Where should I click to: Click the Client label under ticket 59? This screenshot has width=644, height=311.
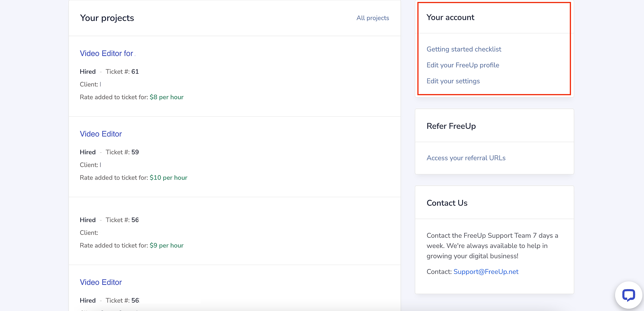(89, 165)
